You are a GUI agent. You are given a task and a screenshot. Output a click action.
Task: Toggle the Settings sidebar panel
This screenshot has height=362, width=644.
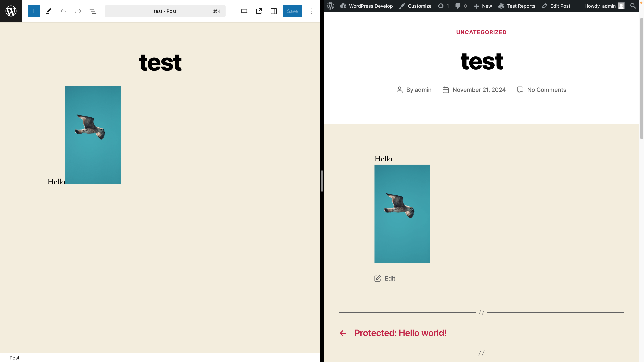274,11
